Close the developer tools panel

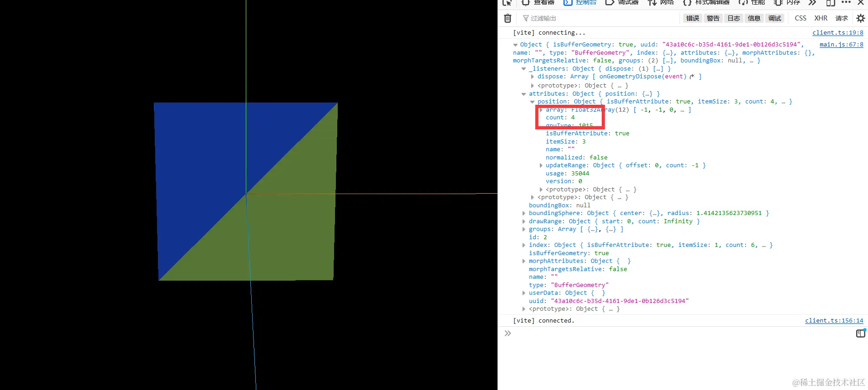861,2
